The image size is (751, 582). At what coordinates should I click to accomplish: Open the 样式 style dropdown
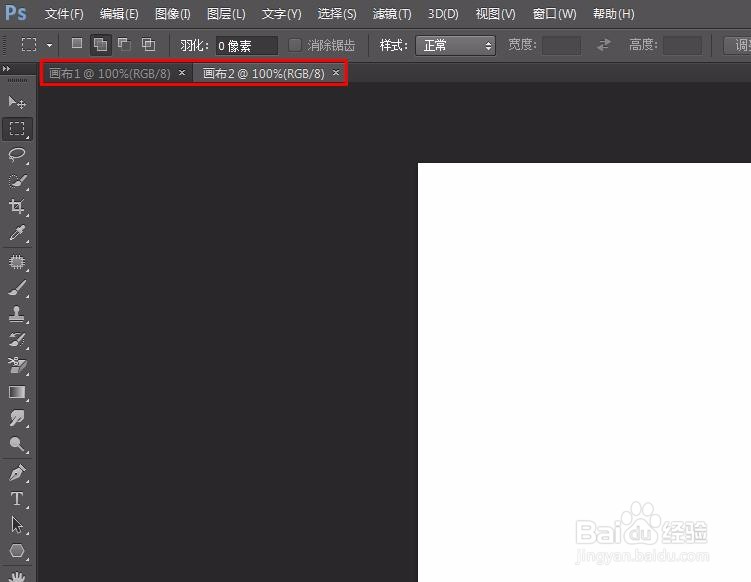[x=455, y=46]
